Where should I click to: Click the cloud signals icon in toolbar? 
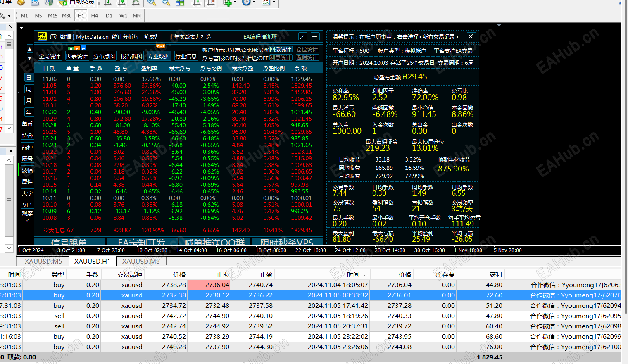pos(35,2)
